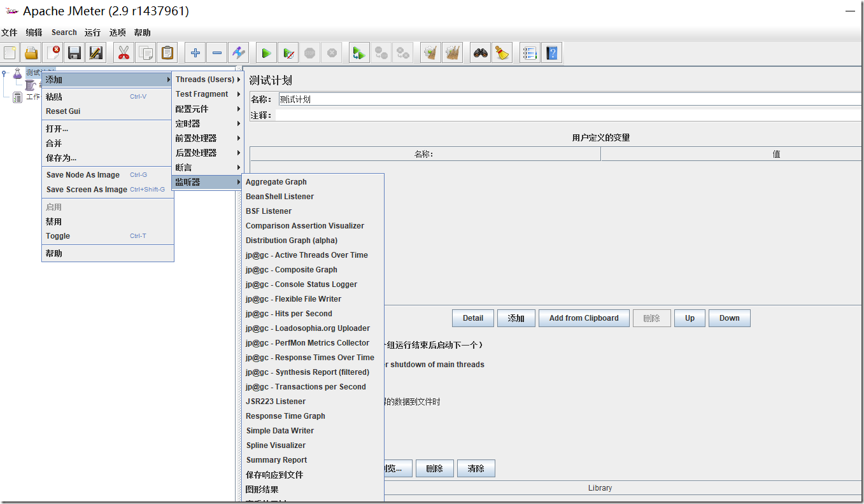Click the Down button
The width and height of the screenshot is (864, 504).
pos(730,318)
